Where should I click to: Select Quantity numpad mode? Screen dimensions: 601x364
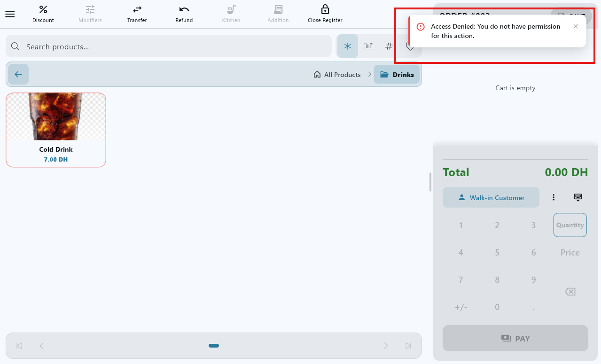[x=570, y=225]
